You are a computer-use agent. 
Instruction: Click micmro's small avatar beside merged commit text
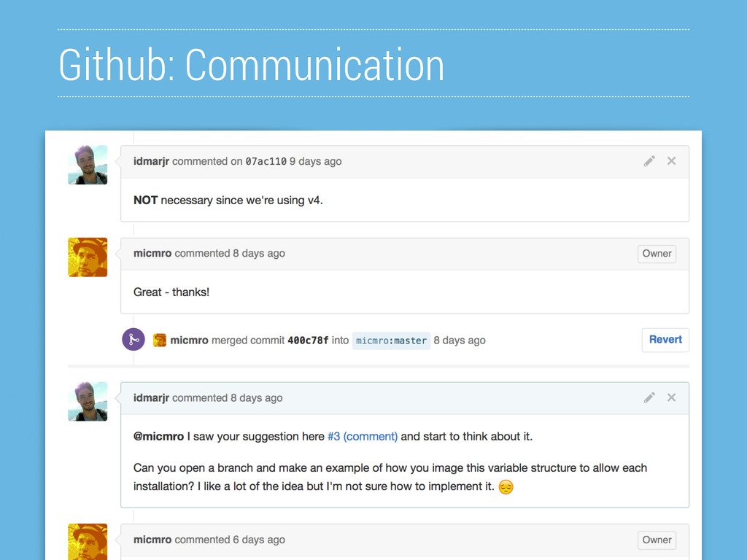pos(160,340)
